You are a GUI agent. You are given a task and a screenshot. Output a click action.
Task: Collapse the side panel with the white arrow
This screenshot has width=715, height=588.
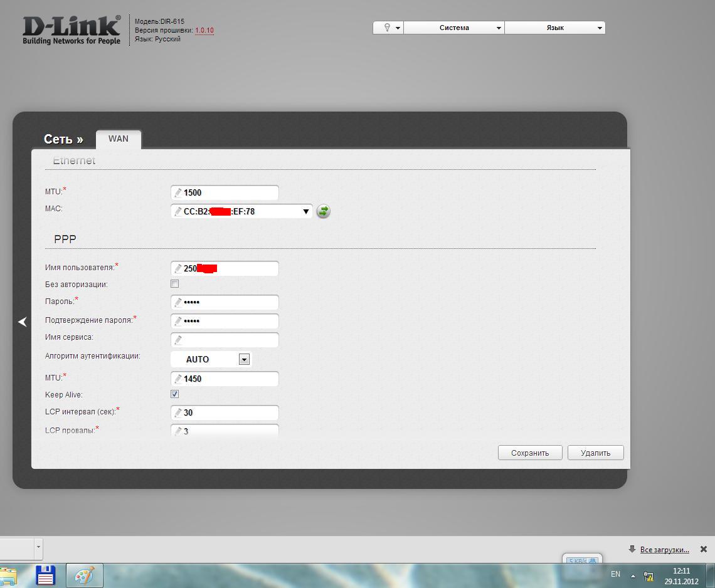point(23,322)
